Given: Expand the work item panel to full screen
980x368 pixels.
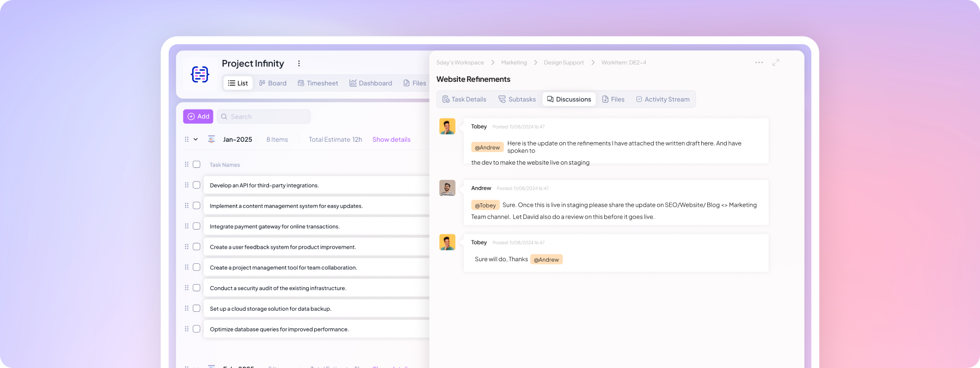Looking at the screenshot, I should click(x=776, y=63).
